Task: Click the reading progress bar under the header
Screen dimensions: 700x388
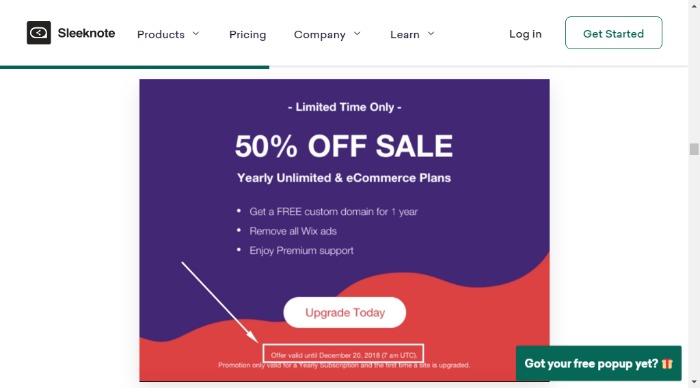Action: 134,67
